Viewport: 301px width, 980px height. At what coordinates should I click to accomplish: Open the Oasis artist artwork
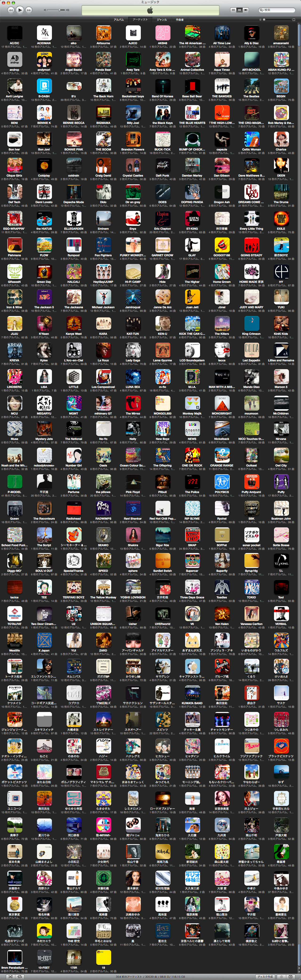[x=103, y=455]
